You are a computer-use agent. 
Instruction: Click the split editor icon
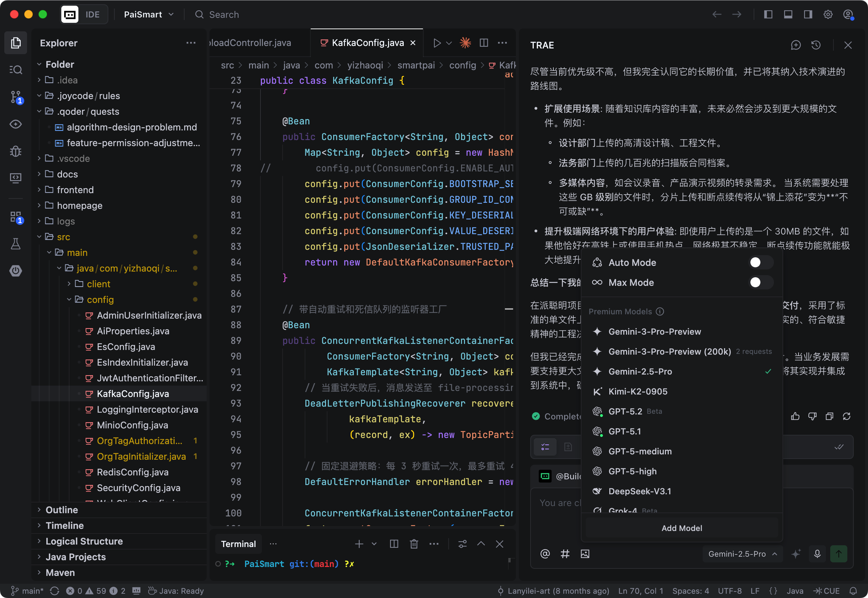tap(484, 43)
